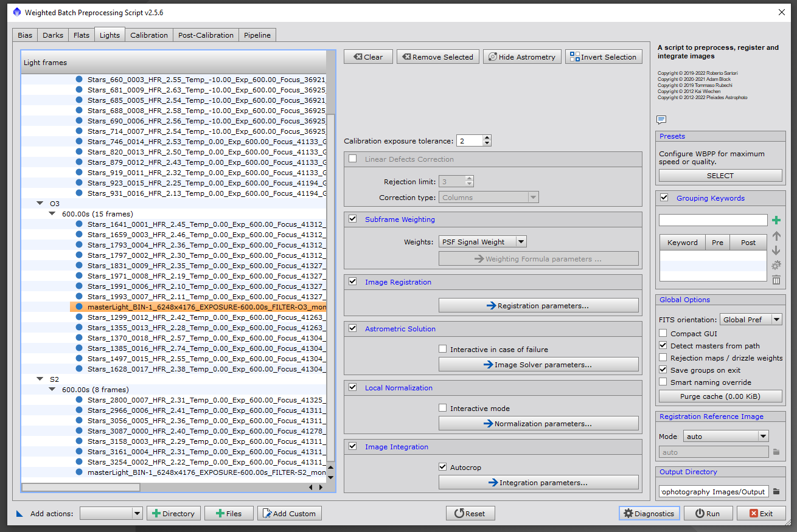Switch to the Flats tab
The width and height of the screenshot is (797, 532).
(x=82, y=35)
